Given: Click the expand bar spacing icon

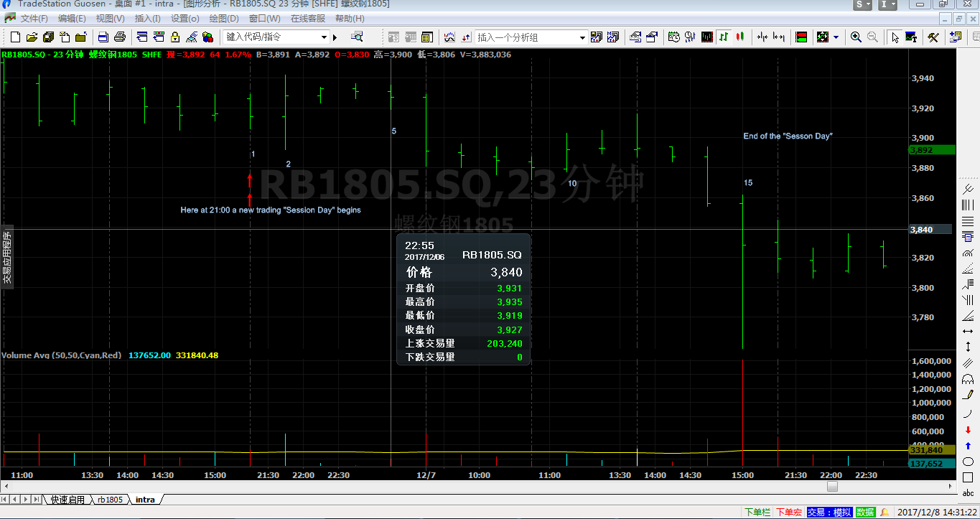Looking at the screenshot, I should click(778, 37).
